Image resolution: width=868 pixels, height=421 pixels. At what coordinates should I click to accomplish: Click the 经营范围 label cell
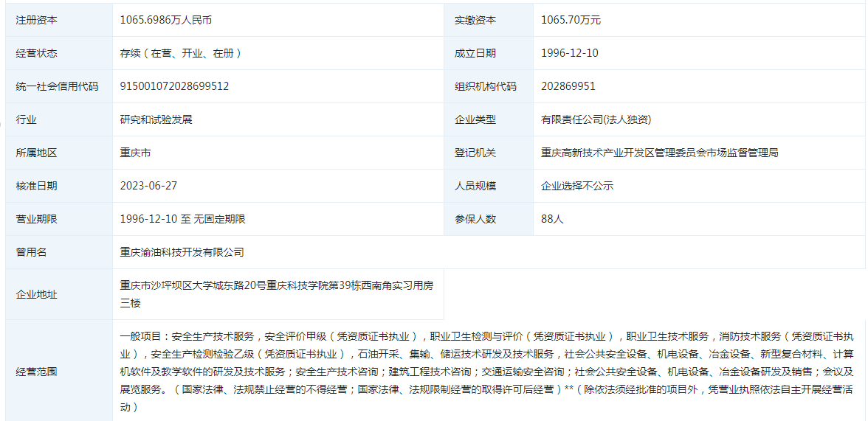(37, 371)
